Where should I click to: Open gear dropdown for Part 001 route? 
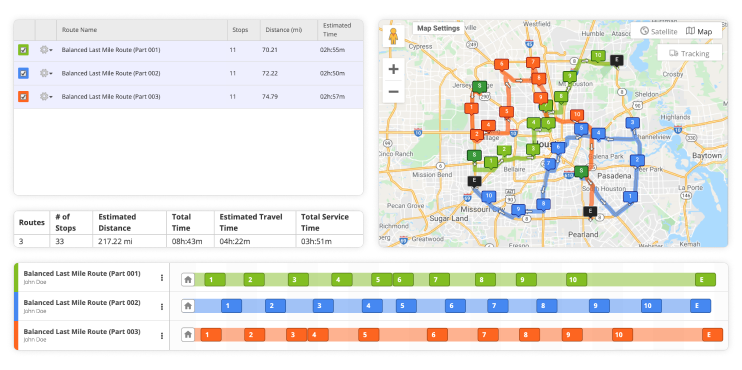pyautogui.click(x=46, y=50)
